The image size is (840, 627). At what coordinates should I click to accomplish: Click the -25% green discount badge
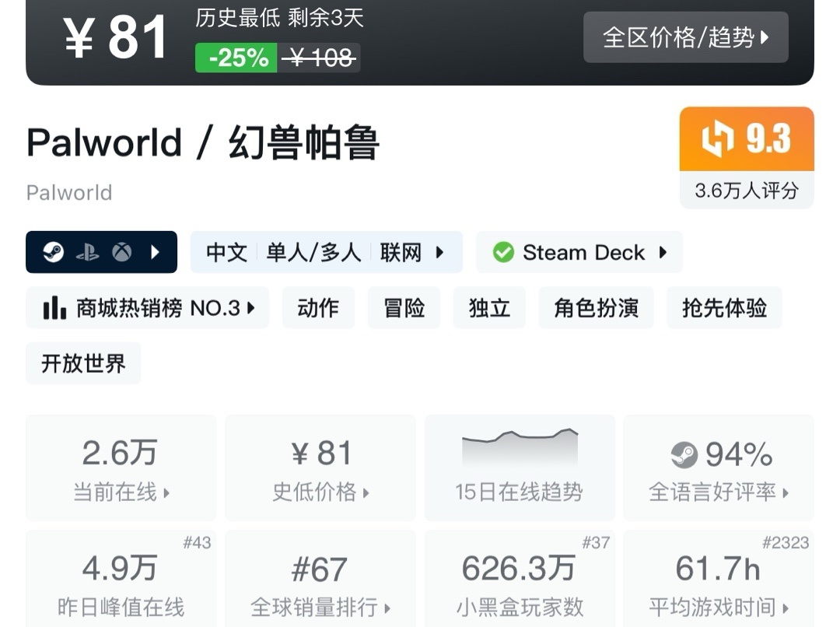[x=236, y=58]
